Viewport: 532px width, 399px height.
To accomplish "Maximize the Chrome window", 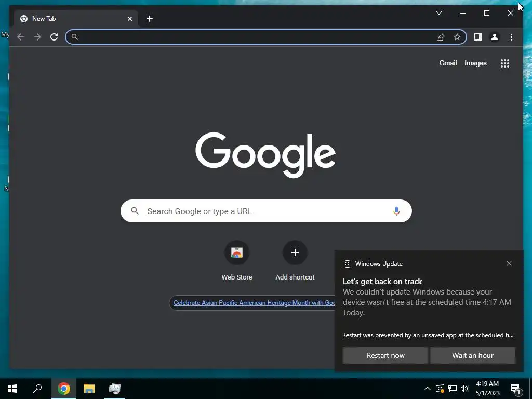I will [486, 13].
